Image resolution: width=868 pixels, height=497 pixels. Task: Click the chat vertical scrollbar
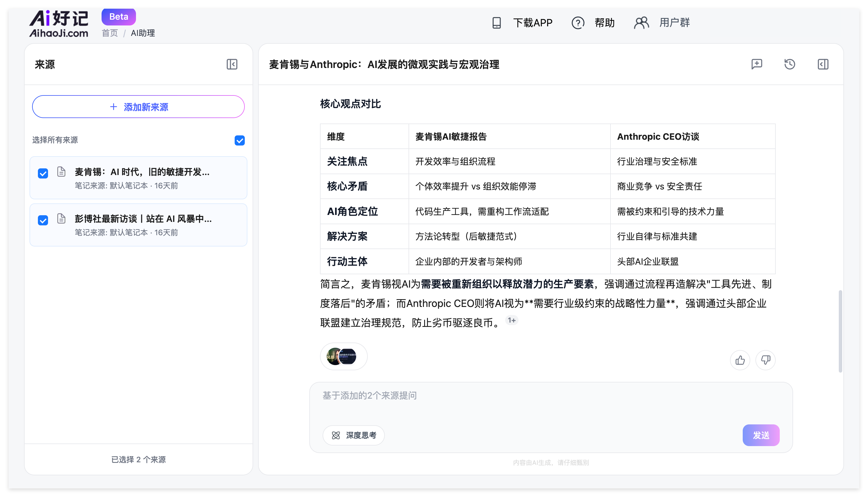point(840,331)
